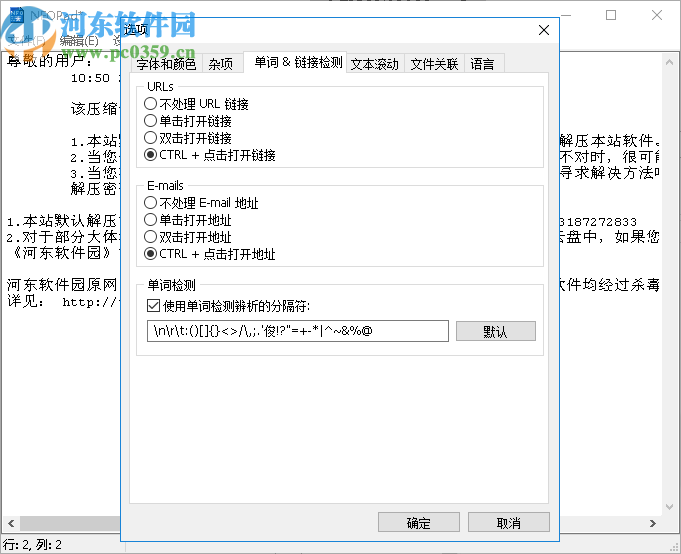Open the 文件关联 tab

[434, 64]
